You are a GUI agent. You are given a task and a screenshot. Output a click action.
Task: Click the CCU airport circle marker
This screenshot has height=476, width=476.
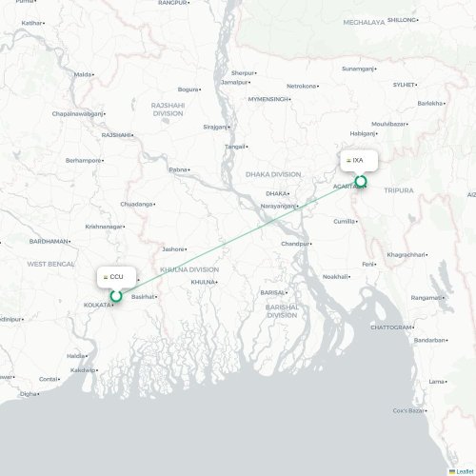[x=116, y=296]
